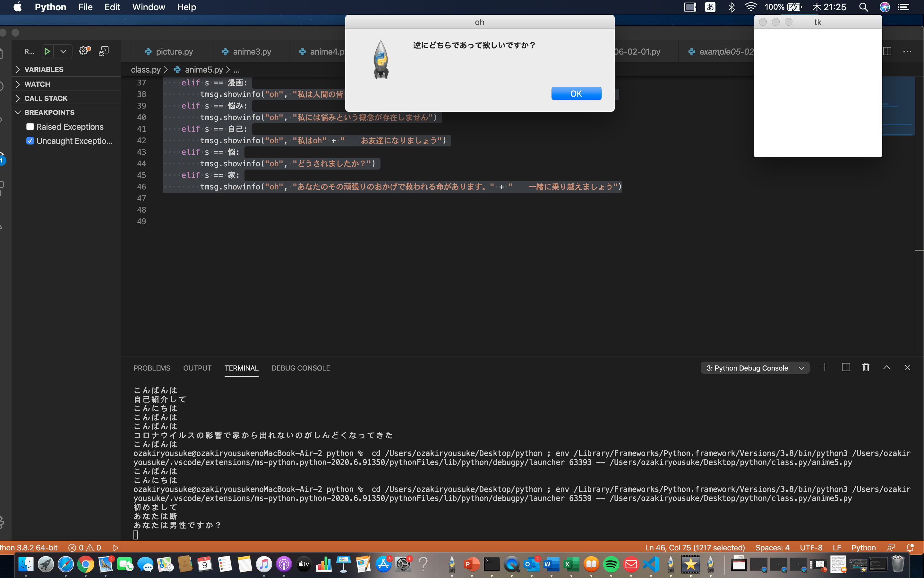Change end of line via LF
This screenshot has height=578, width=924.
point(837,547)
